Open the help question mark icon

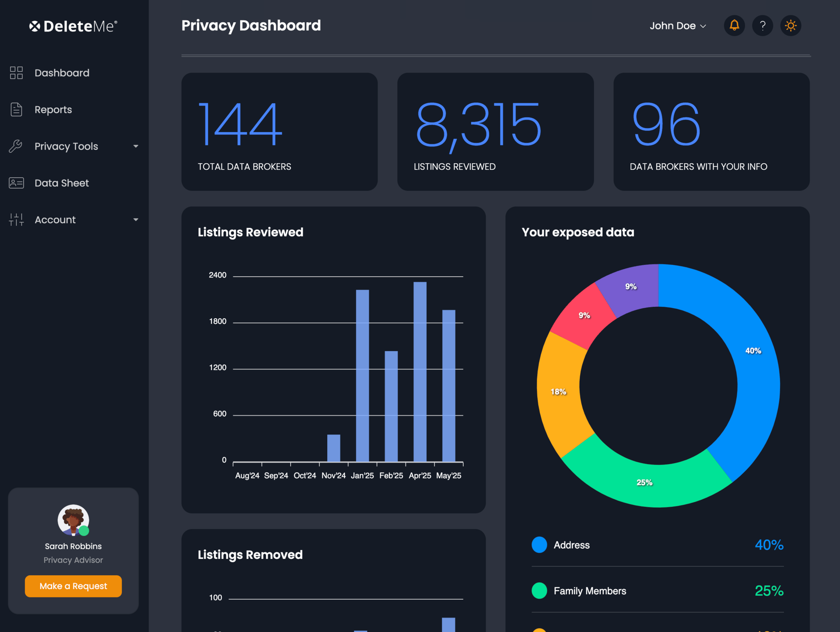pos(762,25)
